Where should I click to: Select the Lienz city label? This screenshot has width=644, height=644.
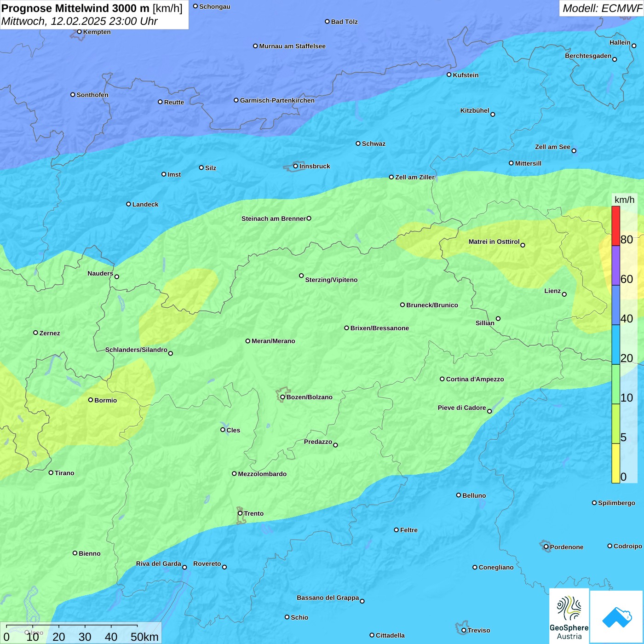coord(552,291)
